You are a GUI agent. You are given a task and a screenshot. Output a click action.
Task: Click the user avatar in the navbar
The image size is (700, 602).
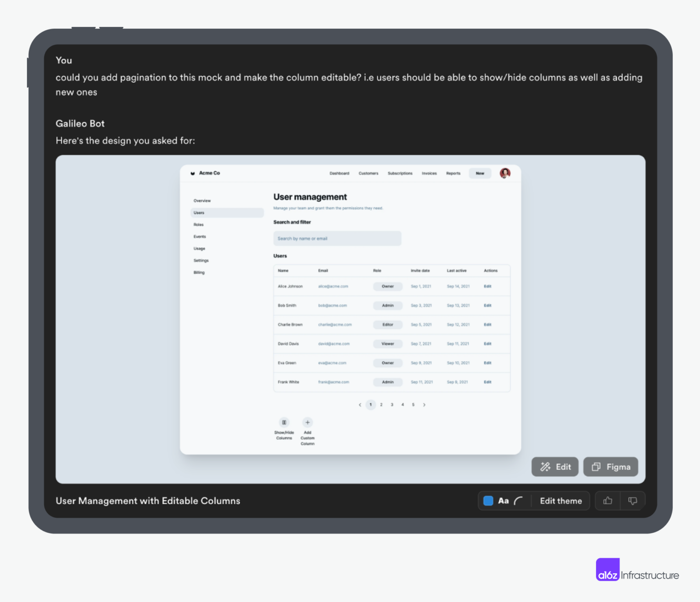click(504, 173)
